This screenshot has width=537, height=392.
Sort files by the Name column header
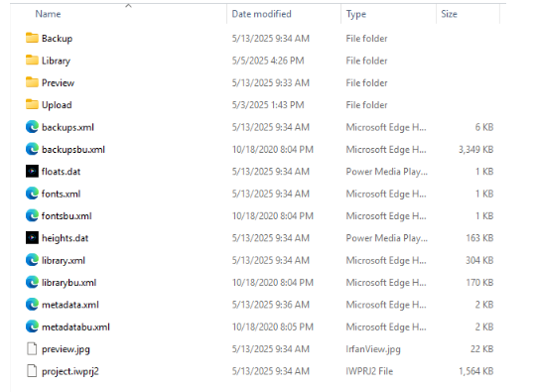tap(48, 14)
